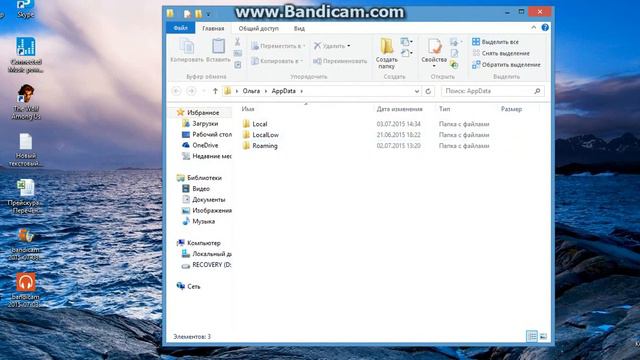Screen dimensions: 640x360
Task: Sort by the Имя column header
Action: tap(248, 109)
